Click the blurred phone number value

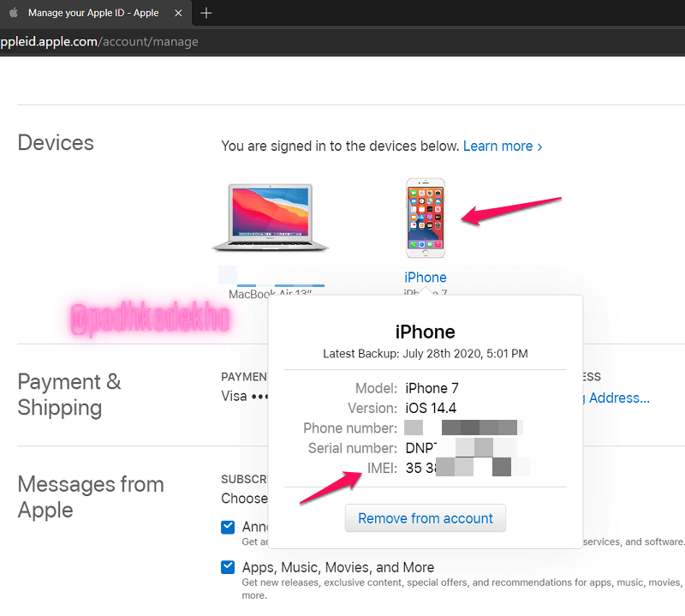463,428
